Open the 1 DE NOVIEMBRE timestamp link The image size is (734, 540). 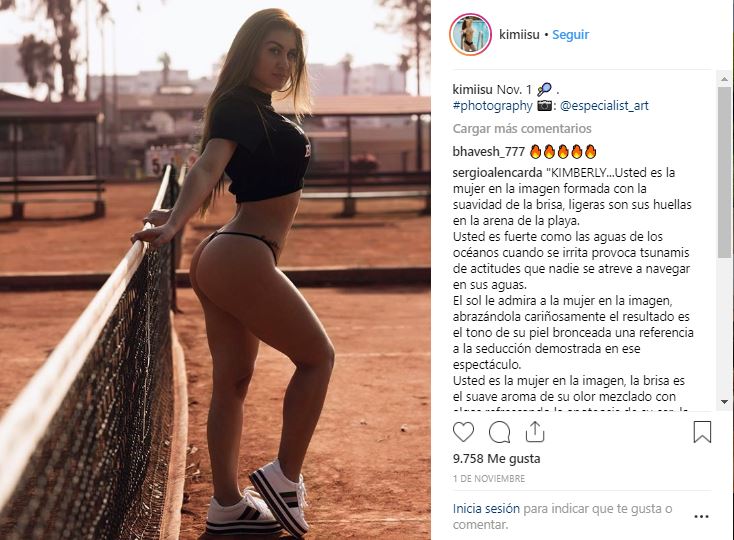click(489, 479)
